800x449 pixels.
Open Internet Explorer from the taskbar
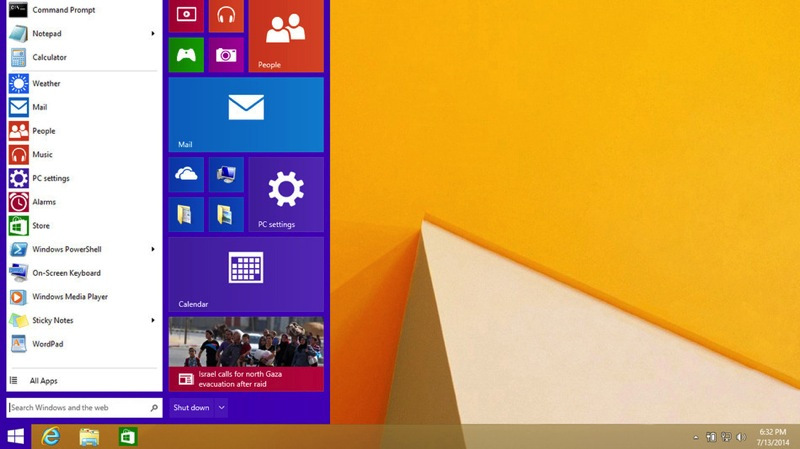pyautogui.click(x=51, y=436)
